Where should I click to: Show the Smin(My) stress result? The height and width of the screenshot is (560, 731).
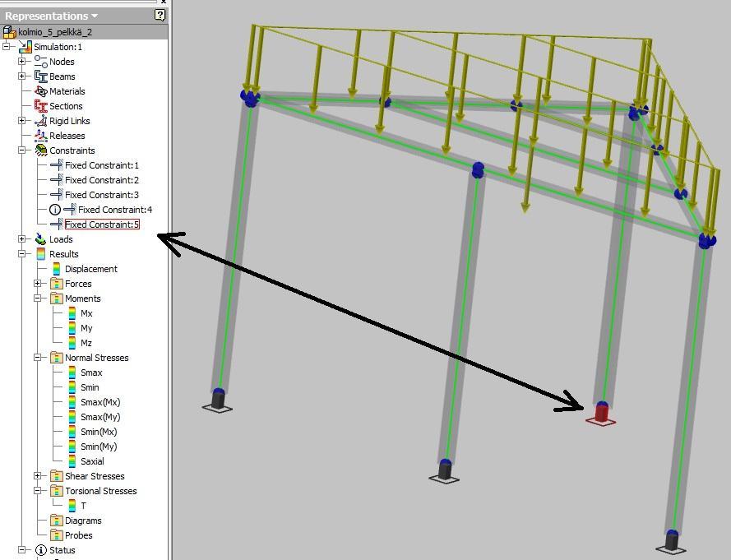click(99, 447)
